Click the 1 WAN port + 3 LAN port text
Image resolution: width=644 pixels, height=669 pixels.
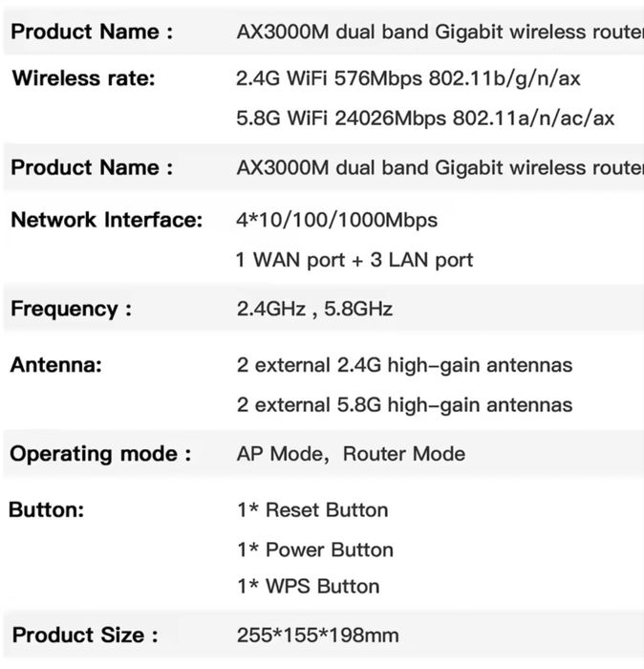tap(354, 259)
